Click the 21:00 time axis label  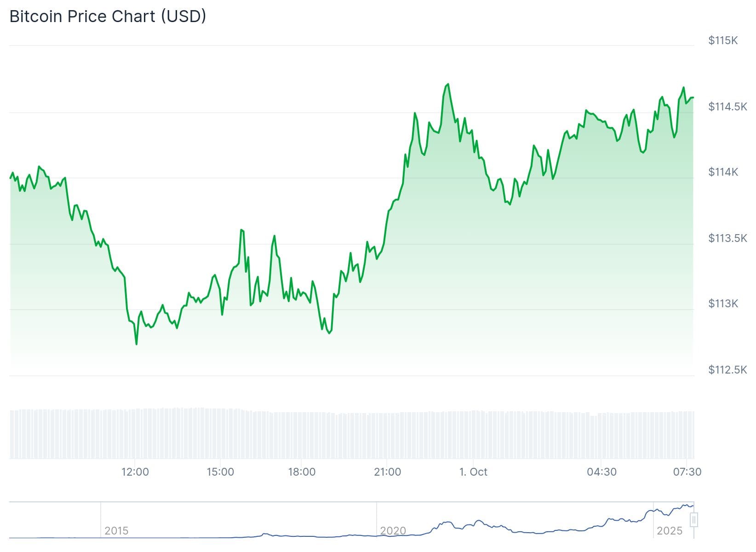click(x=387, y=472)
